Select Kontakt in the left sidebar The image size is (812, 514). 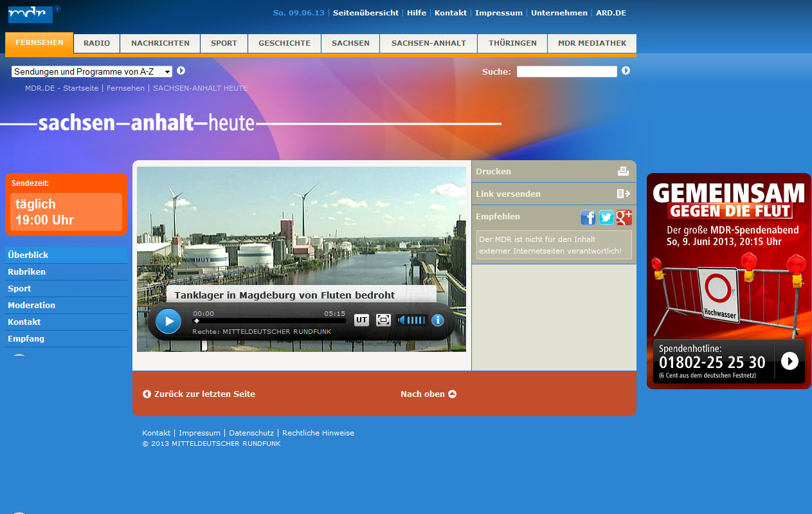66,322
